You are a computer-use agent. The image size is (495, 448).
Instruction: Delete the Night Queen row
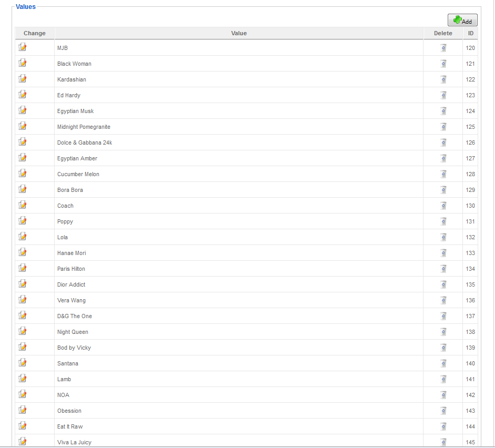pyautogui.click(x=443, y=332)
